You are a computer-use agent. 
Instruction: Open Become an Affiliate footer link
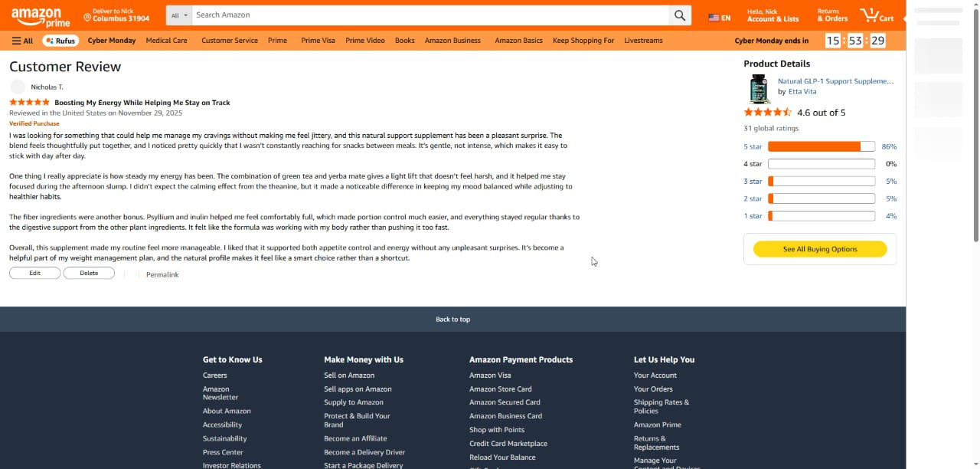355,439
